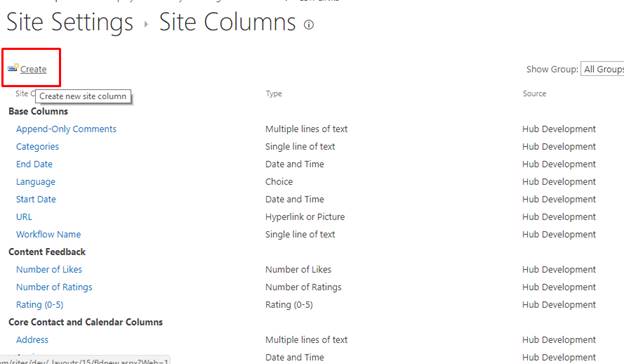Click the Type column header
624x364 pixels.
coord(274,93)
